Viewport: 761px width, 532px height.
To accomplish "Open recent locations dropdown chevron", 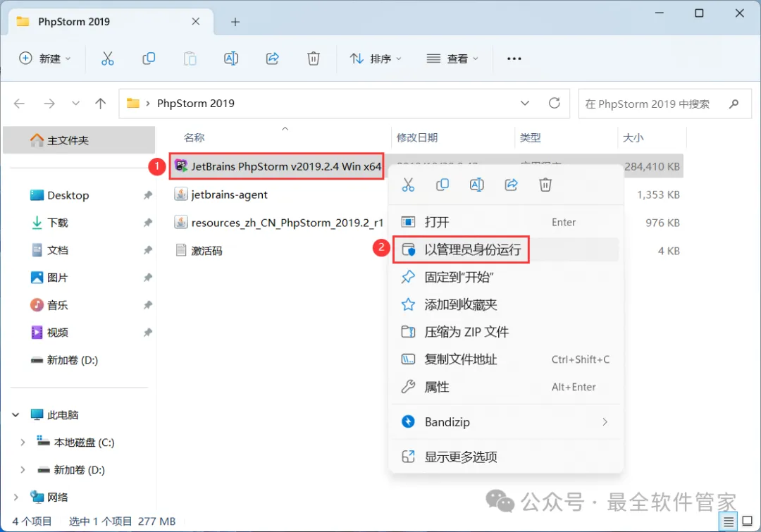I will coord(75,104).
